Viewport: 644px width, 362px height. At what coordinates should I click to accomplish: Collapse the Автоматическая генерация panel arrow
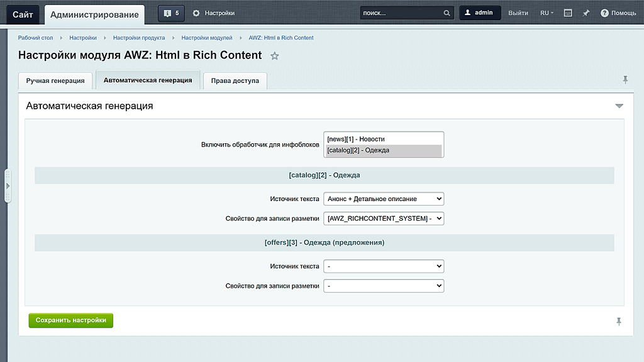tap(619, 106)
